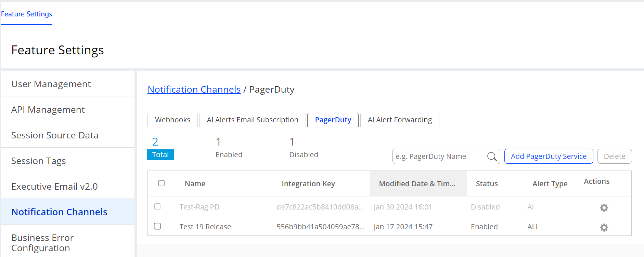Screen dimensions: 644x257
Task: Select the Test 19 Release checkbox
Action: (x=157, y=226)
